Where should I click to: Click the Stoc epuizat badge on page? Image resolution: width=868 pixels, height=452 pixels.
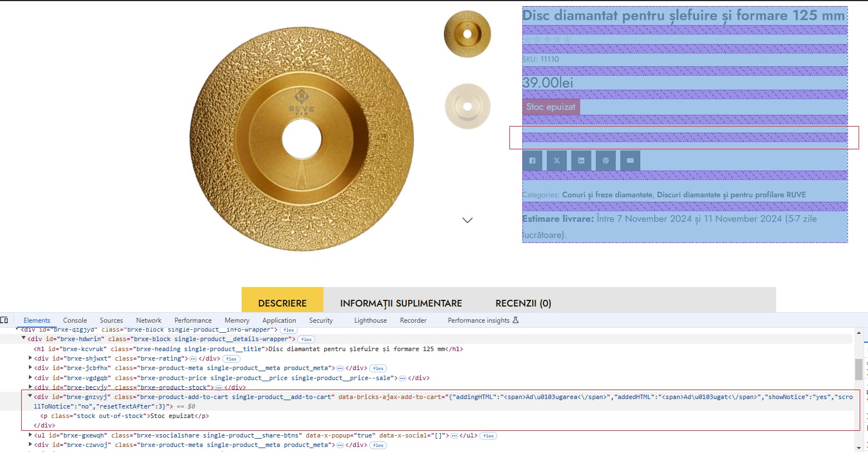tap(551, 107)
